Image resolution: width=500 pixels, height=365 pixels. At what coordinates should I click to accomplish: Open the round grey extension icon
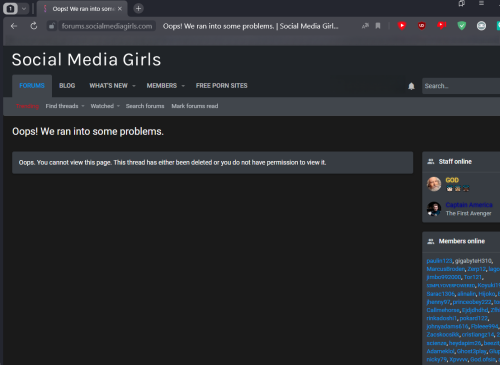pos(481,26)
